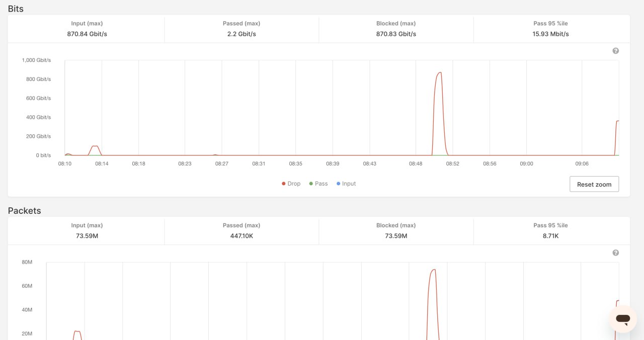Open help icon in Packets chart
The width and height of the screenshot is (644, 340).
(615, 253)
